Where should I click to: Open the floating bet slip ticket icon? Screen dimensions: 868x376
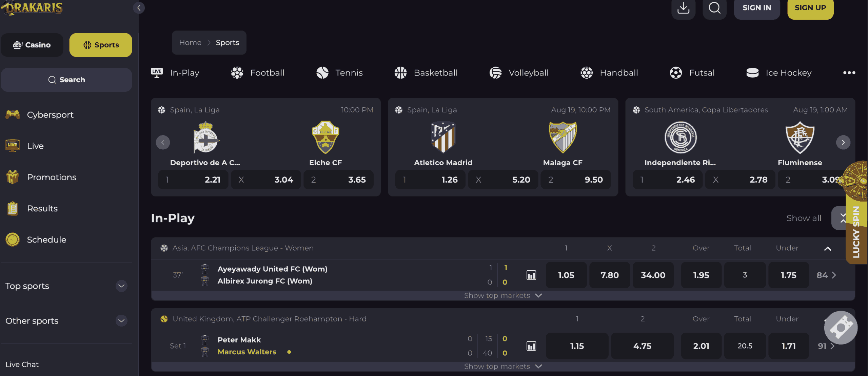[x=841, y=328]
